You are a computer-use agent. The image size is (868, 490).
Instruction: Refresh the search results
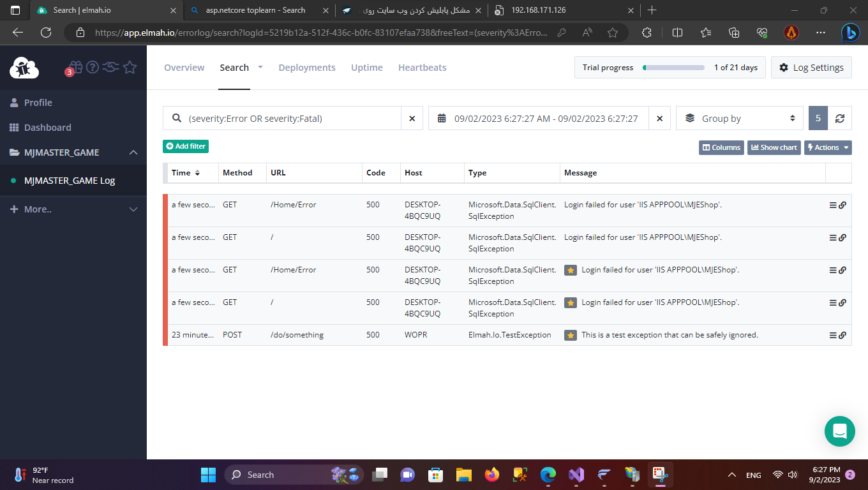(x=840, y=119)
